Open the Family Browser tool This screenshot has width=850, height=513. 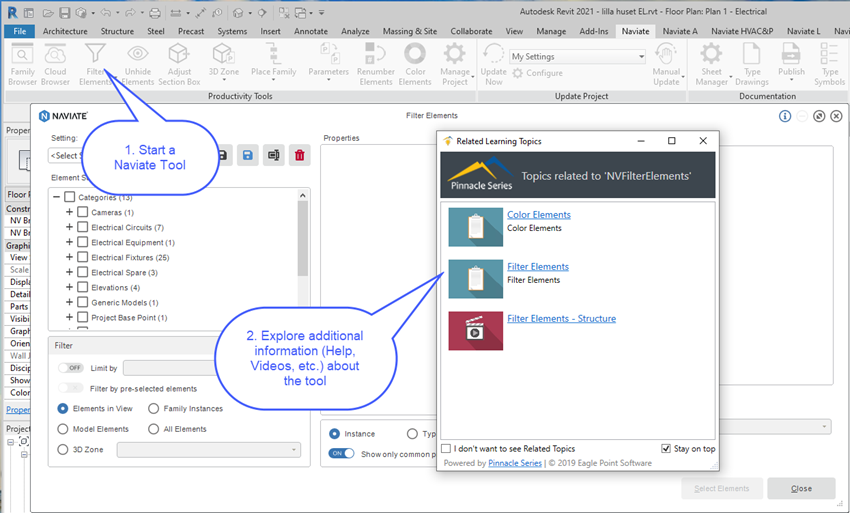pyautogui.click(x=22, y=65)
